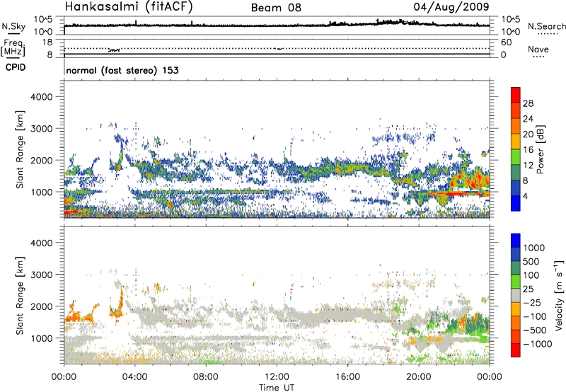Click the '2000' tick of the velocity panel
Image resolution: width=566 pixels, height=392 pixels.
42,306
